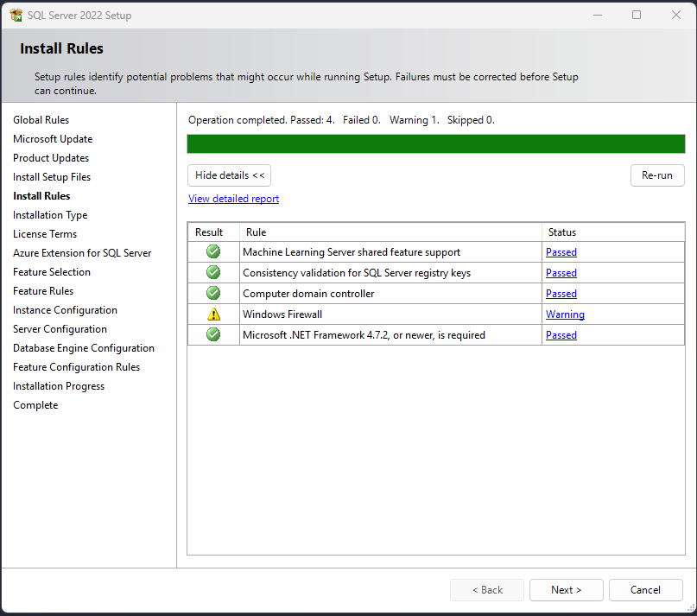Click the green progress bar
The height and width of the screenshot is (616, 697).
pos(435,143)
